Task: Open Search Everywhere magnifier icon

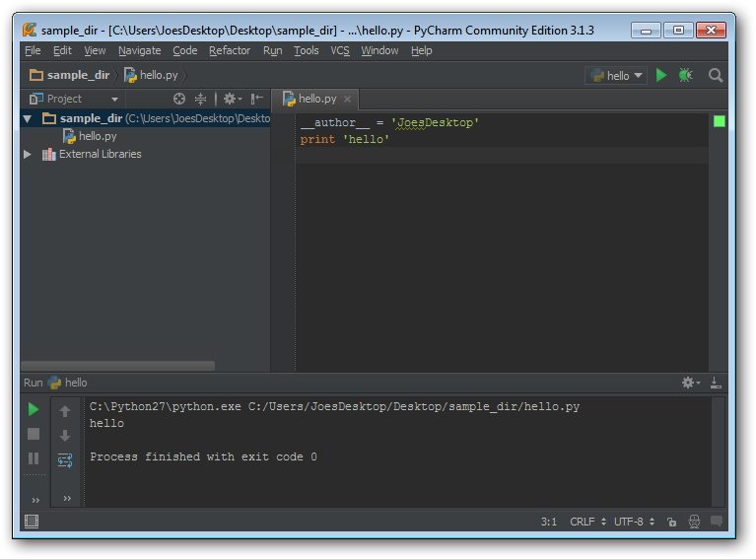Action: 716,75
